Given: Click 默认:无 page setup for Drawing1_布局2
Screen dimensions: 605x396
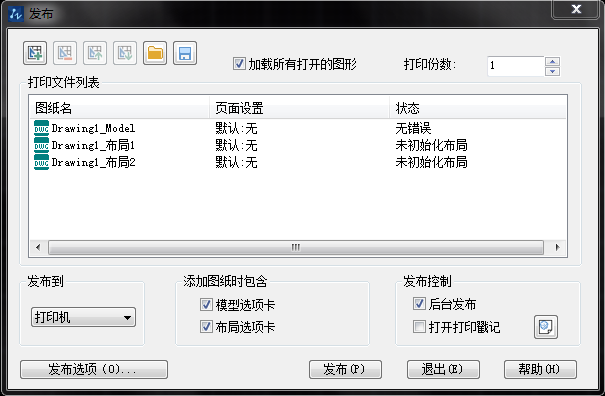Looking at the screenshot, I should click(x=236, y=162).
